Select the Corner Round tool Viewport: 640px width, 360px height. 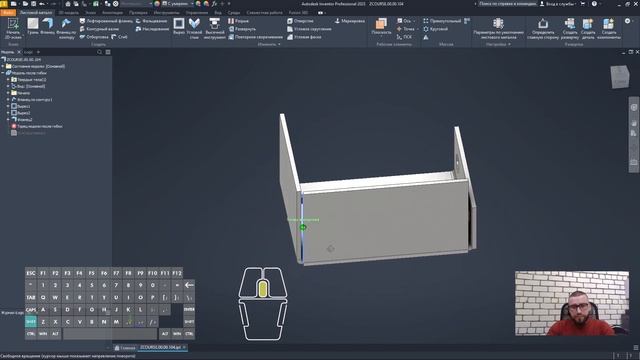[309, 29]
